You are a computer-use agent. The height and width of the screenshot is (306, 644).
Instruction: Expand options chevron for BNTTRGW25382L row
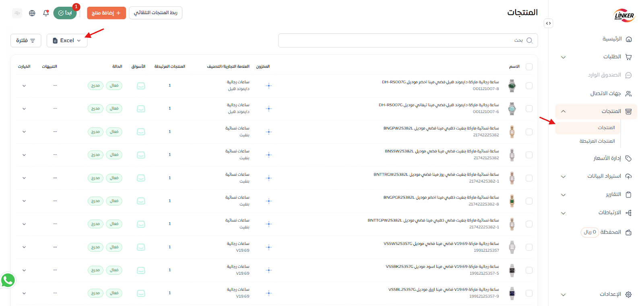[x=24, y=178]
